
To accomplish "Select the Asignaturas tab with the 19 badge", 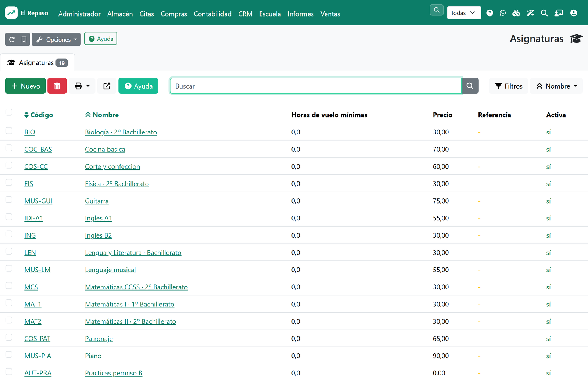I will 37,63.
